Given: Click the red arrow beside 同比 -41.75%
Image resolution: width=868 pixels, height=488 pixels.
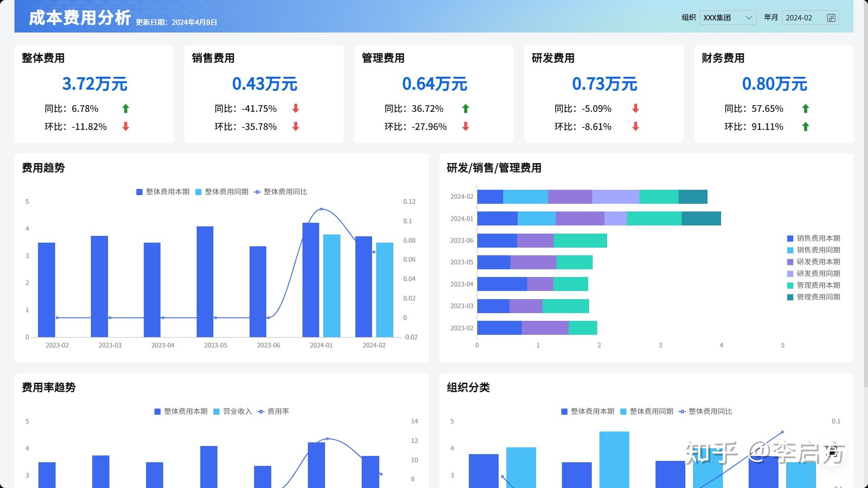Looking at the screenshot, I should (296, 108).
